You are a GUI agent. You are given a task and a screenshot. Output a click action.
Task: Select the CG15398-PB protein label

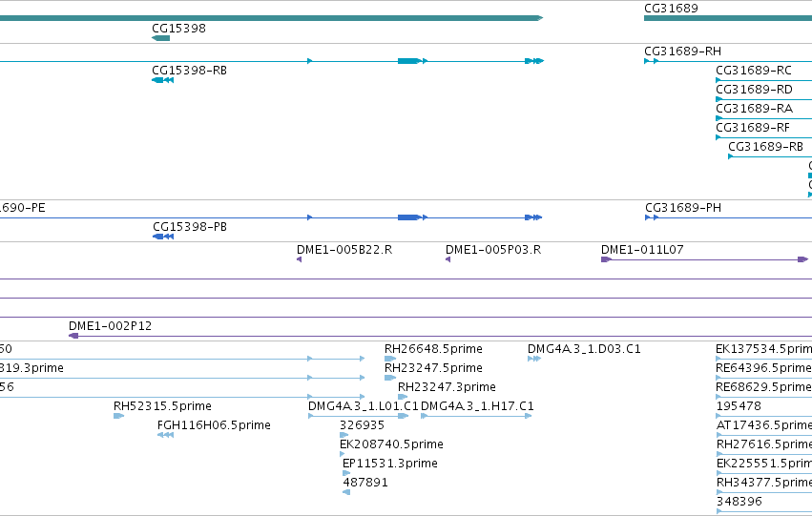coord(190,227)
